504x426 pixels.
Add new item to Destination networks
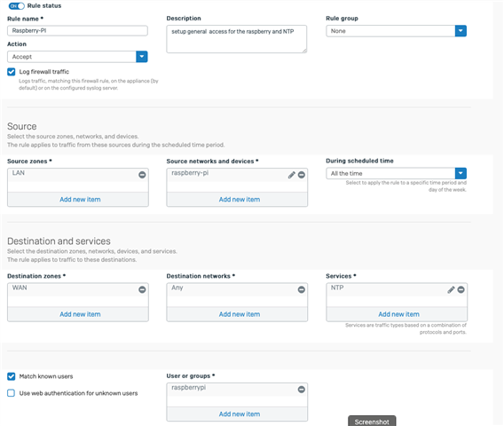click(x=240, y=314)
